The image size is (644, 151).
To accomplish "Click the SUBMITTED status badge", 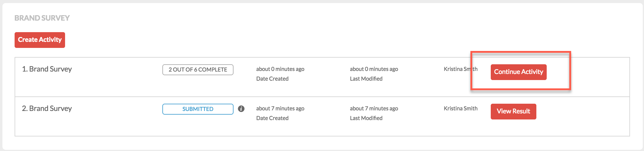I will [198, 109].
